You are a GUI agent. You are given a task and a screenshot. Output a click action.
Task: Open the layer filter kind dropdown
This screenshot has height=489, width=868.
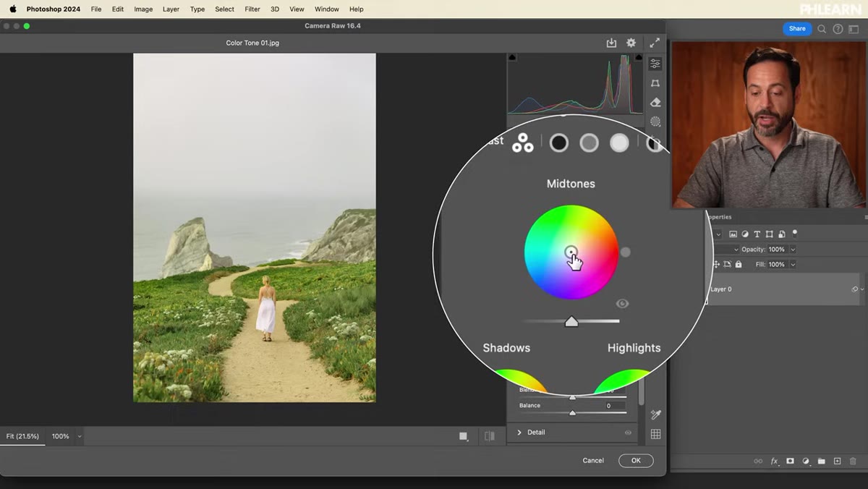tap(718, 234)
